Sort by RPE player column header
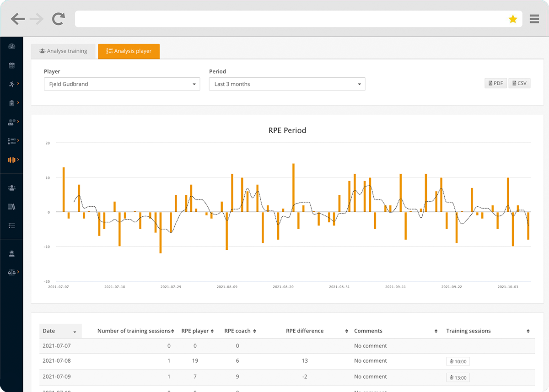This screenshot has height=392, width=549. tap(198, 331)
